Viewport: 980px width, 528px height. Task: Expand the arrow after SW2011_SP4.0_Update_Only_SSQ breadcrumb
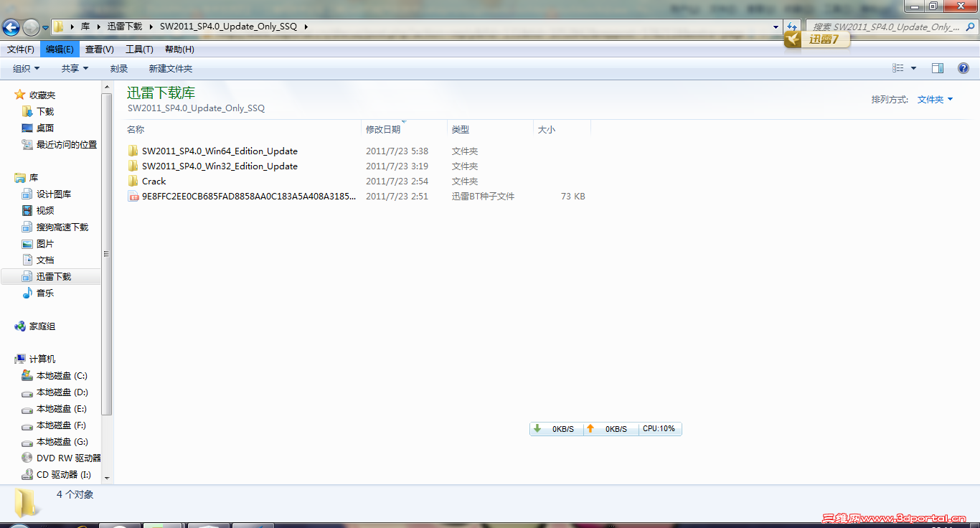[306, 27]
